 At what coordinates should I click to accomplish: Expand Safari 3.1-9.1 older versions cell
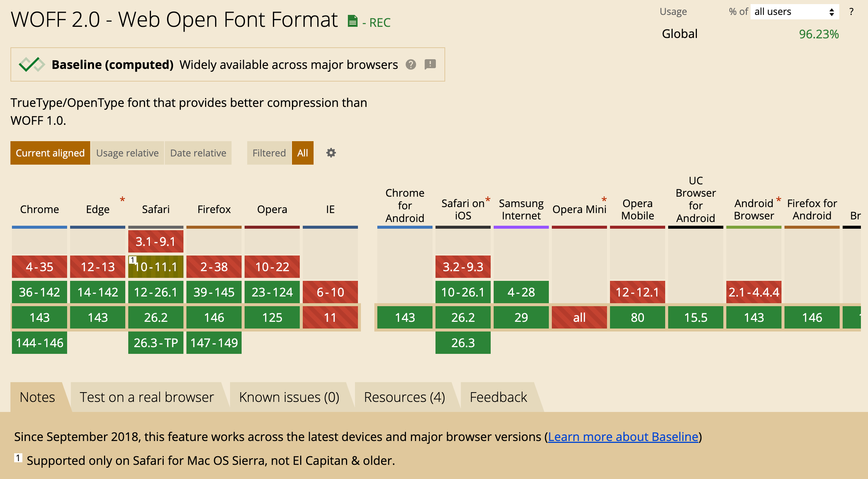pos(155,241)
